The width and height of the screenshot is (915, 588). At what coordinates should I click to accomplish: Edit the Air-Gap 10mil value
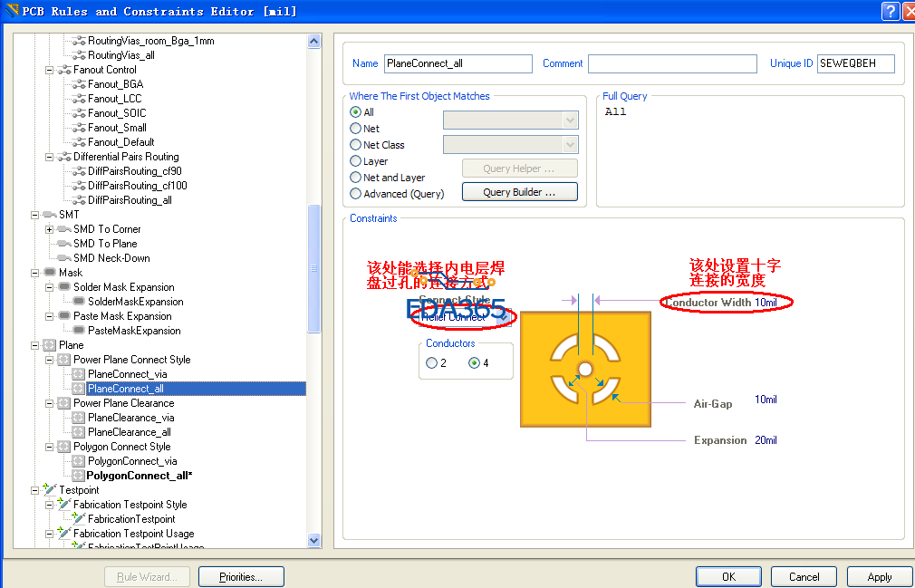[766, 400]
